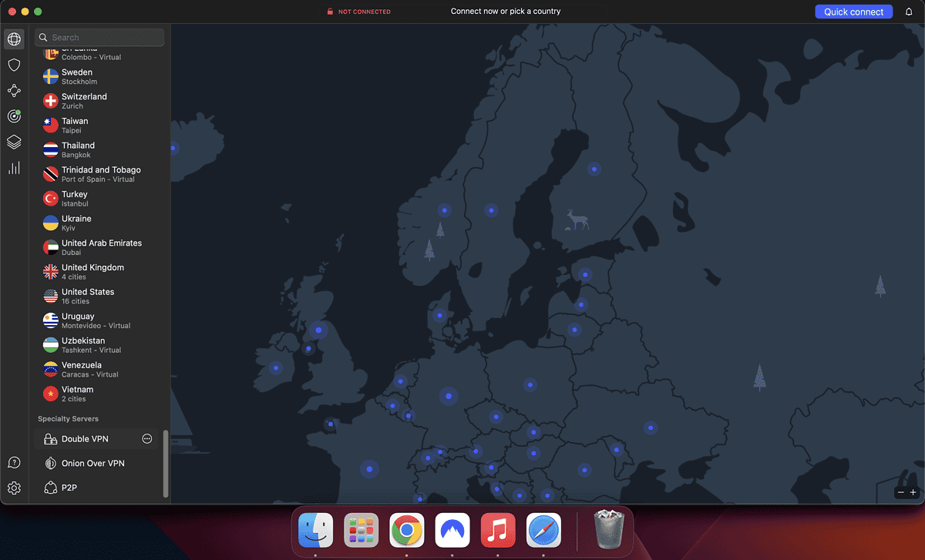This screenshot has width=925, height=560.
Task: Select the layers icon in the sidebar
Action: 14,142
